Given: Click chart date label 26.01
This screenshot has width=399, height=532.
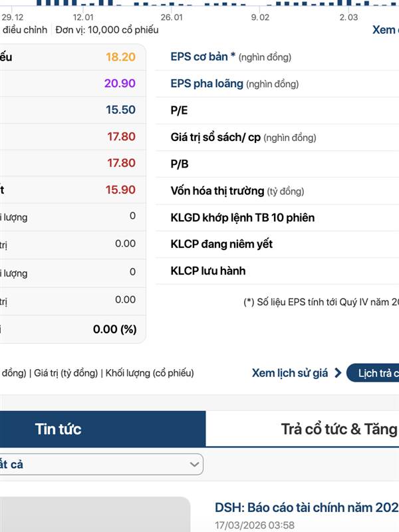Looking at the screenshot, I should [172, 17].
